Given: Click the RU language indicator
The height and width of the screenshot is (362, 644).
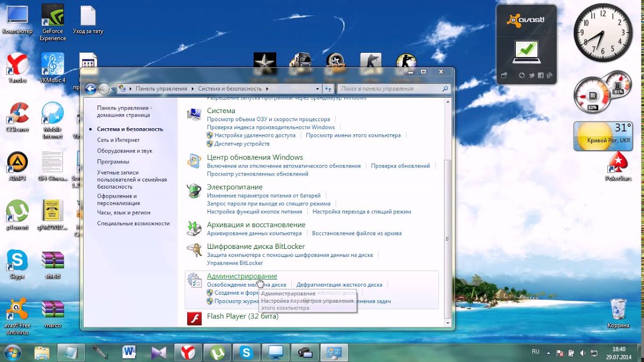Looking at the screenshot, I should click(x=536, y=352).
